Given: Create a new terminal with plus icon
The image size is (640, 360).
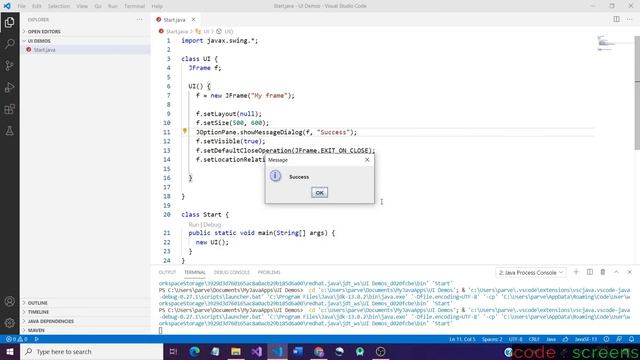Looking at the screenshot, I should click(576, 272).
